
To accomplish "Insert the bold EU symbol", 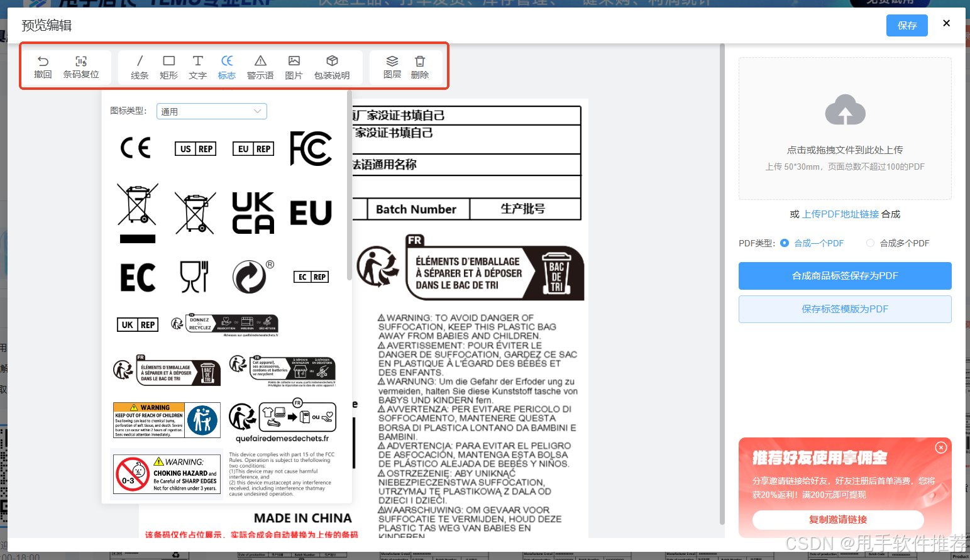I will click(x=311, y=213).
